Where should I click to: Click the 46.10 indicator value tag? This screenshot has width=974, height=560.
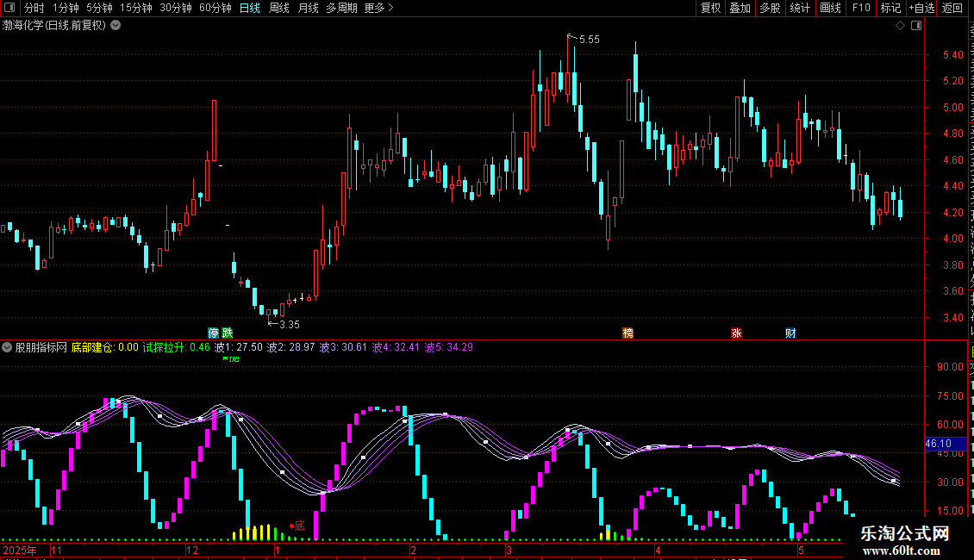(946, 444)
